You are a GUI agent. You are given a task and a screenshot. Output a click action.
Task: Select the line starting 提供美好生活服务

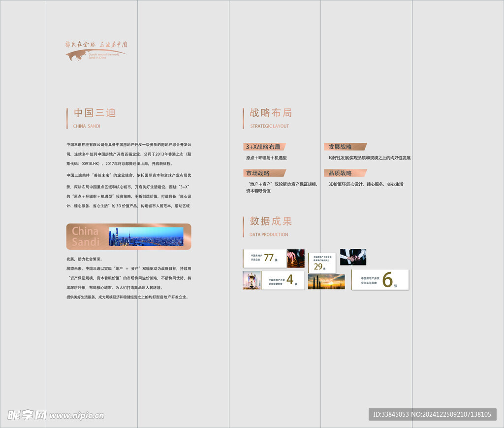pyautogui.click(x=127, y=297)
